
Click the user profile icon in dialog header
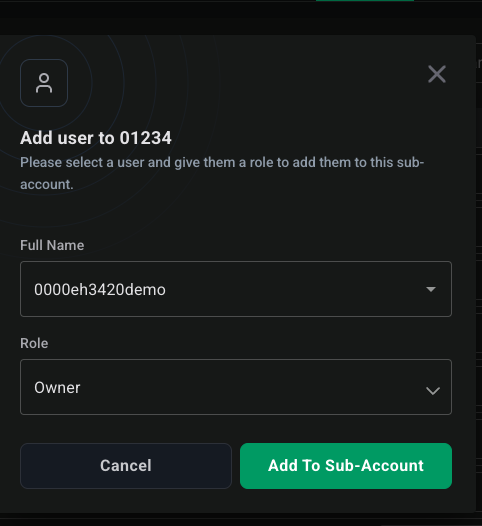44,83
